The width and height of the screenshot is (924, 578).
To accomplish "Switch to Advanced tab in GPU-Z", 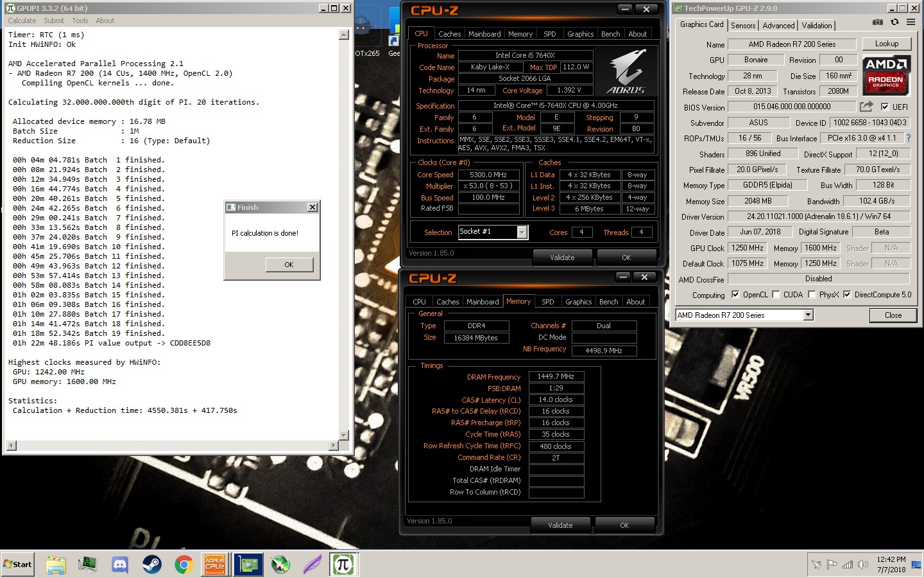I will pyautogui.click(x=778, y=26).
